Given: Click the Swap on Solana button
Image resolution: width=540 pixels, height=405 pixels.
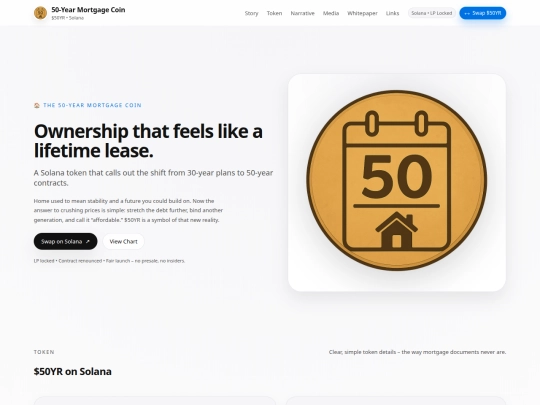Looking at the screenshot, I should pyautogui.click(x=65, y=241).
